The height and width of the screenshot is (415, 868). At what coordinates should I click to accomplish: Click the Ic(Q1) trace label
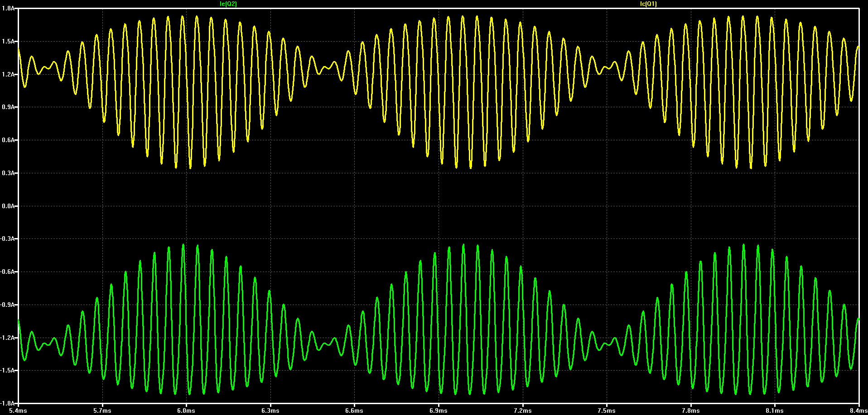[x=648, y=4]
